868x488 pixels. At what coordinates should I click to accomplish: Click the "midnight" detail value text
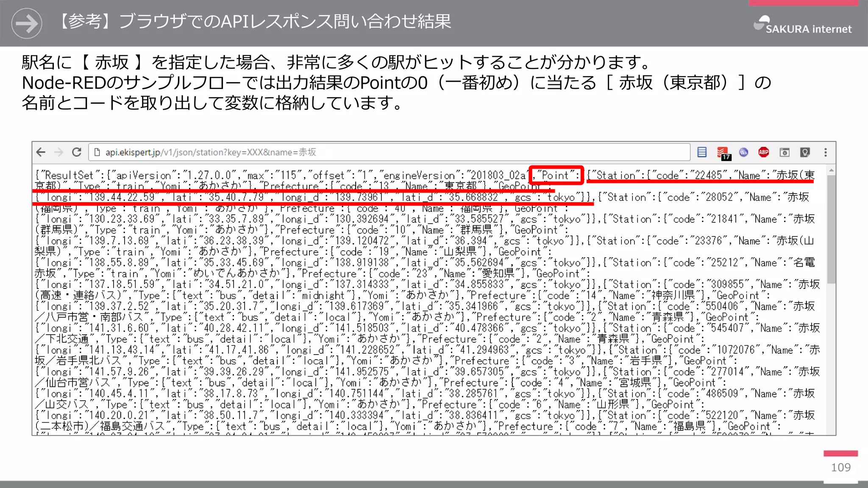(323, 295)
